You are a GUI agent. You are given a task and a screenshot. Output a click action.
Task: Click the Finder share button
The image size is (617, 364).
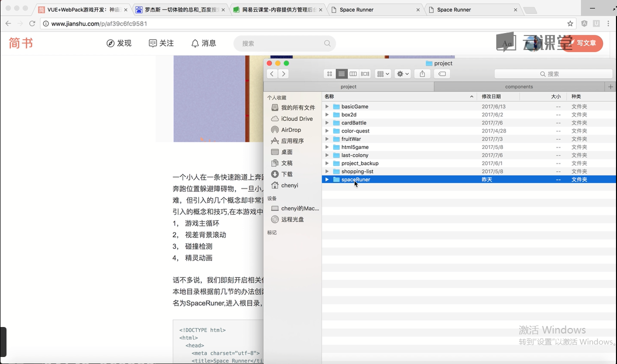pos(422,74)
